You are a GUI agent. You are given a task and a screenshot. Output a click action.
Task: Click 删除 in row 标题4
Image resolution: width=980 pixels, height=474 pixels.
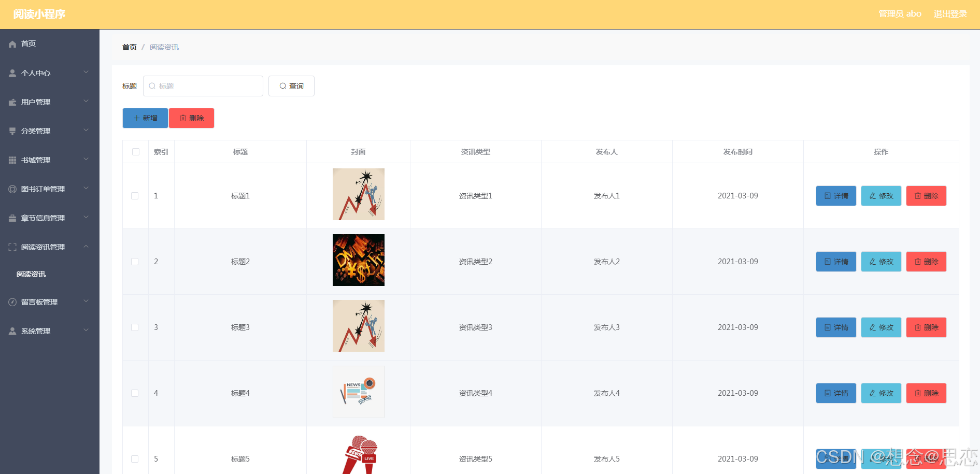tap(926, 393)
